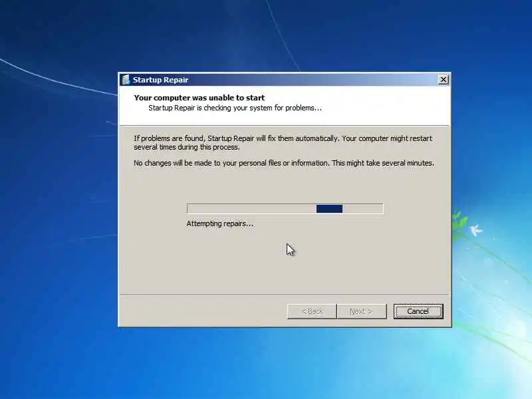The image size is (532, 399).
Task: Click 'Startup Repair is checking your system' text
Action: pos(235,108)
